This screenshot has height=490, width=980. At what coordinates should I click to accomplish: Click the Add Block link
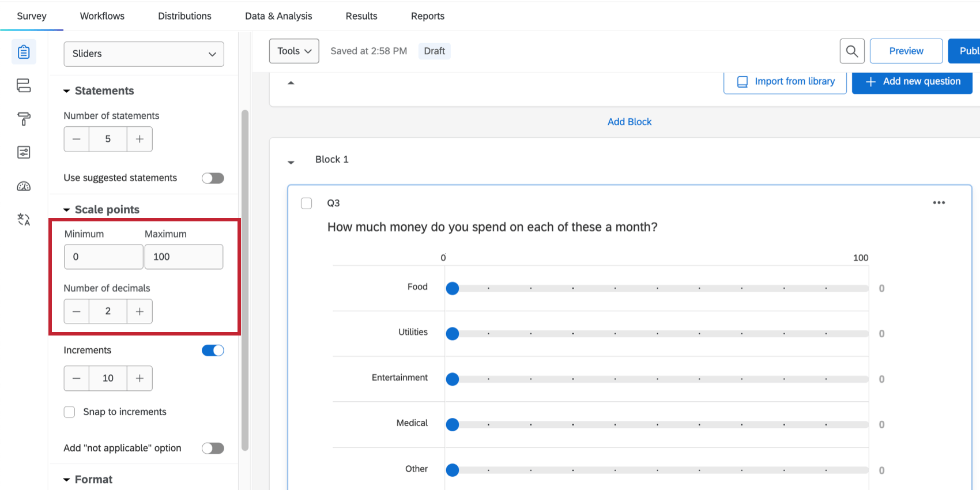[x=630, y=122]
